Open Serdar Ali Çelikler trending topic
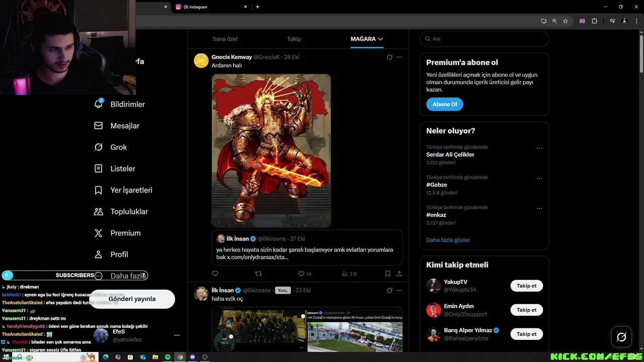 coord(450,154)
